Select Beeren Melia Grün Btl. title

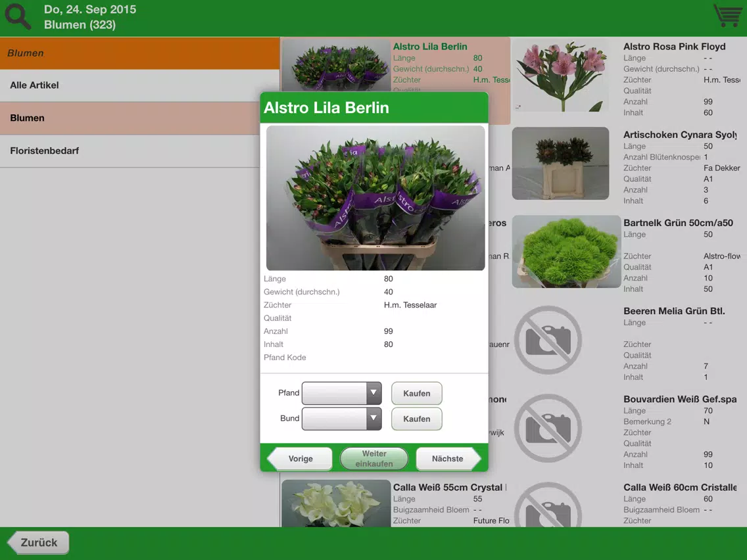click(674, 311)
